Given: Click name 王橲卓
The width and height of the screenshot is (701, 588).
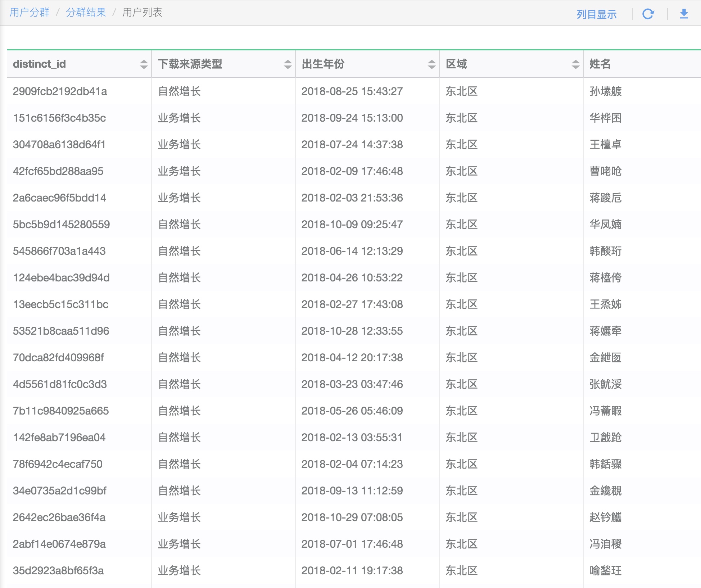Looking at the screenshot, I should [606, 145].
